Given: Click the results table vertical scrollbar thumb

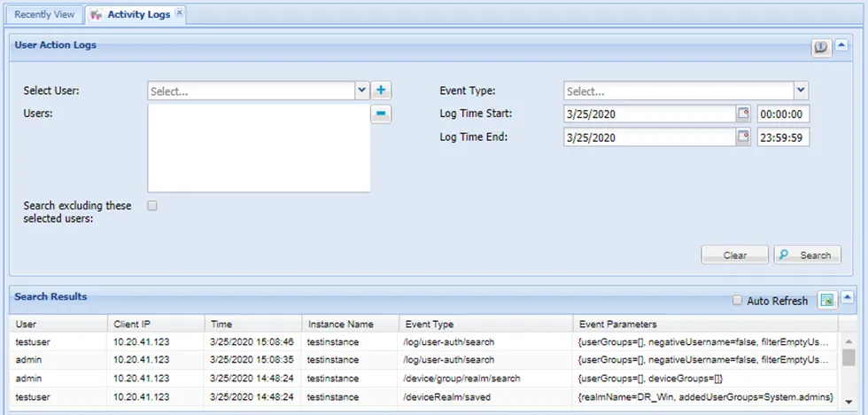Looking at the screenshot, I should 849,358.
